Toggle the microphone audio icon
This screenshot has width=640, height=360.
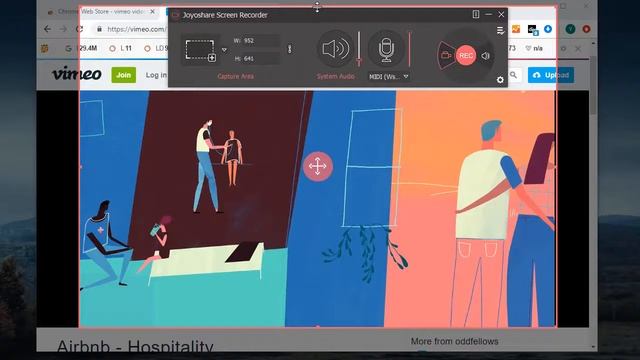coord(386,49)
